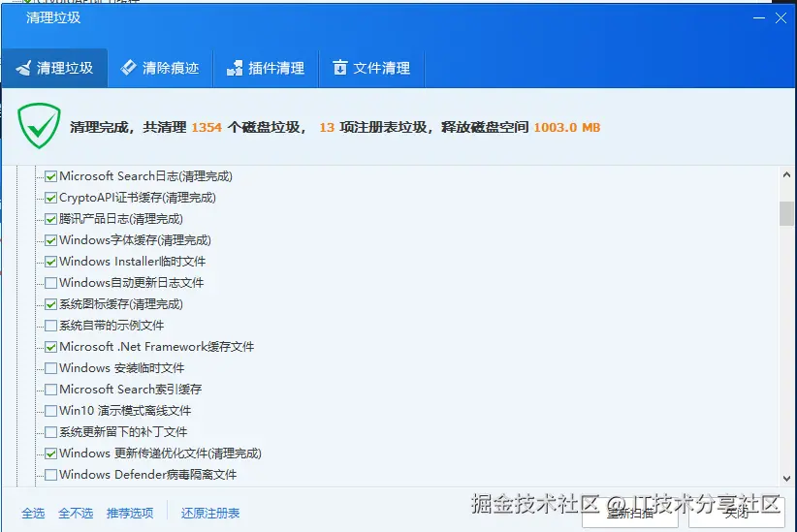Image resolution: width=797 pixels, height=532 pixels.
Task: Uncheck Microsoft Search日志 checkbox
Action: pos(50,176)
